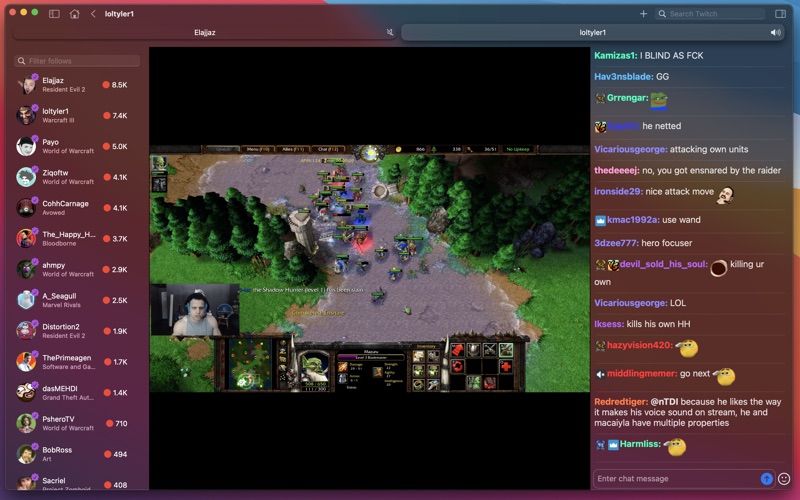This screenshot has height=500, width=800.
Task: Click Hav3nsblade username in chat
Action: pos(623,77)
